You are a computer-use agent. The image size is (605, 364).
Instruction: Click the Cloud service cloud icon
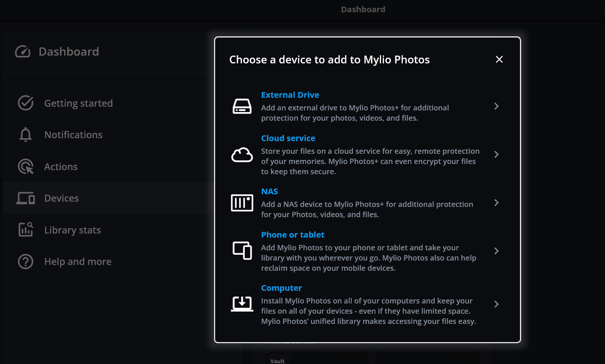click(242, 155)
